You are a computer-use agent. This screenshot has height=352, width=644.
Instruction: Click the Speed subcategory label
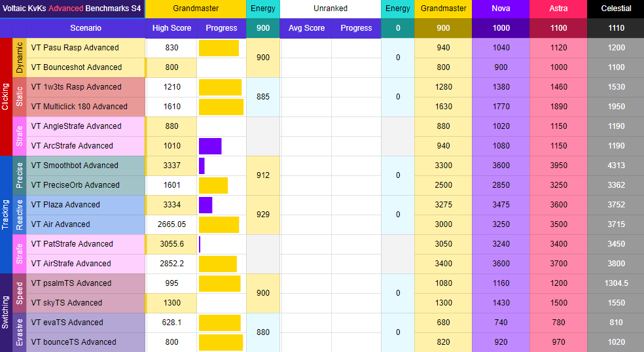(x=19, y=293)
